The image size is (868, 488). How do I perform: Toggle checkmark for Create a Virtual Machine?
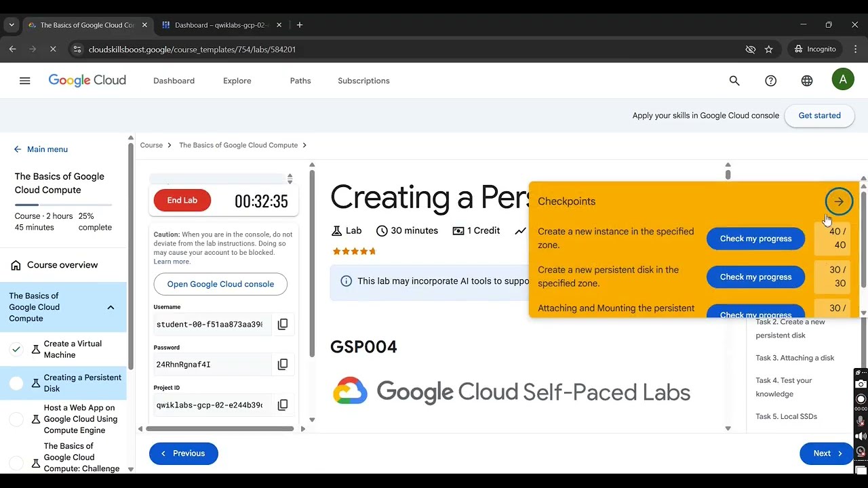click(x=16, y=349)
